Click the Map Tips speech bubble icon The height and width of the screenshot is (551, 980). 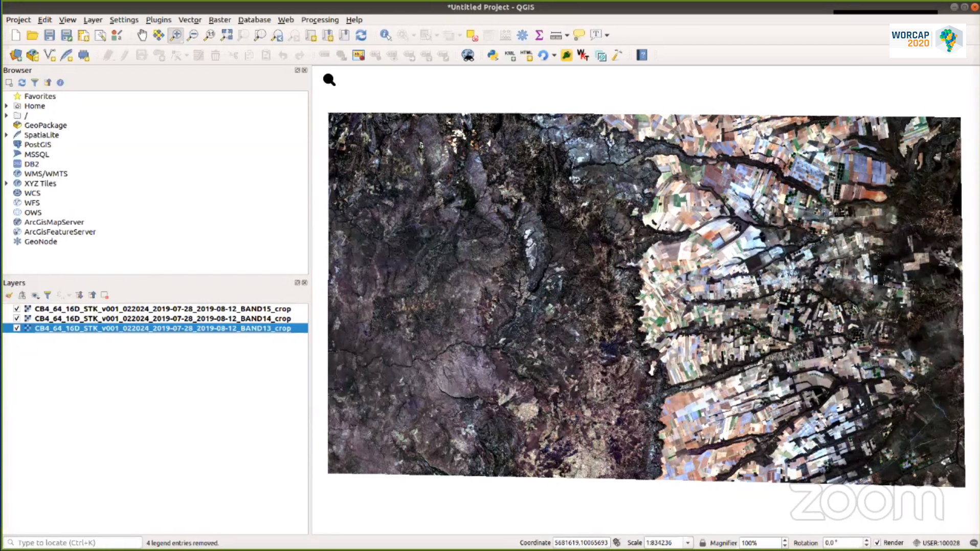(x=579, y=35)
